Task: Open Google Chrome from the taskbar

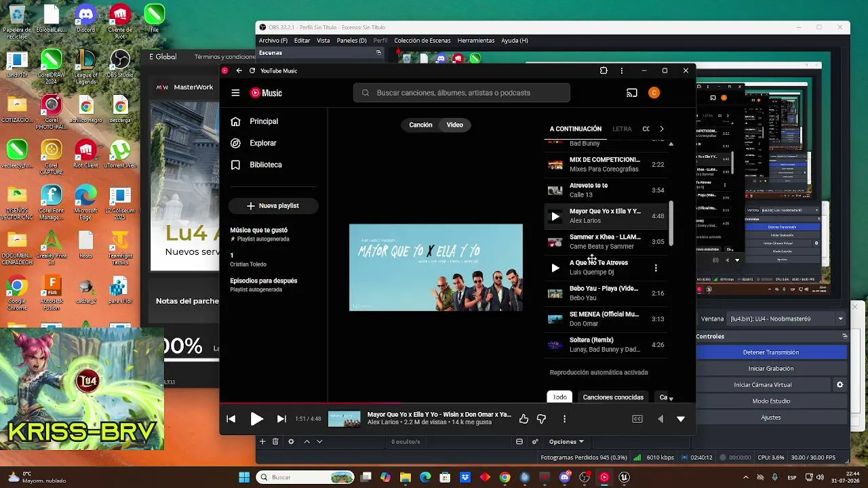Action: 505,477
